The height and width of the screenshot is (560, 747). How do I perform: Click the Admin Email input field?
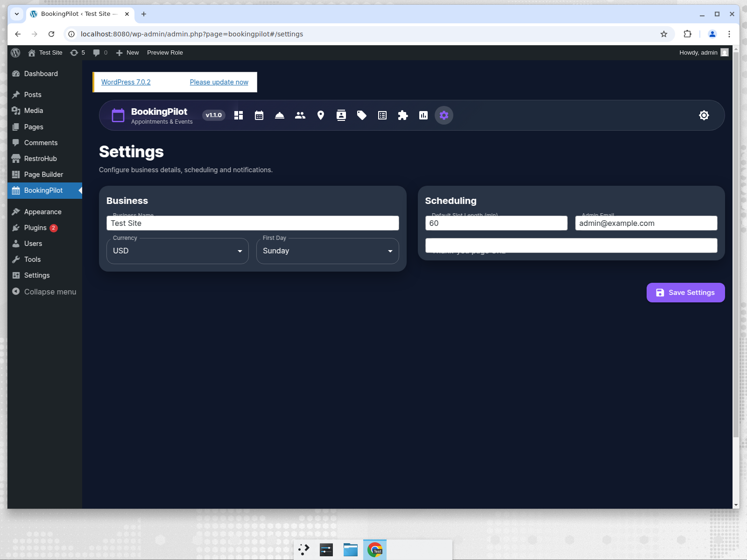tap(646, 223)
